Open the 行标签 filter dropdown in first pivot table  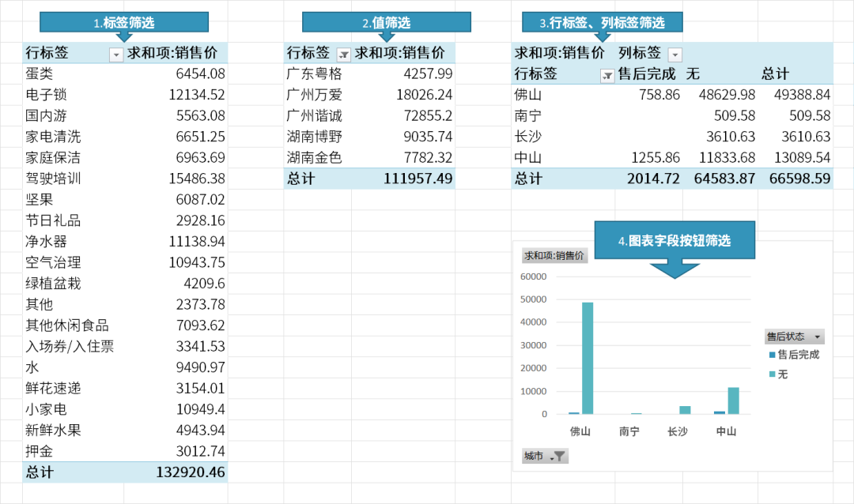(x=116, y=55)
